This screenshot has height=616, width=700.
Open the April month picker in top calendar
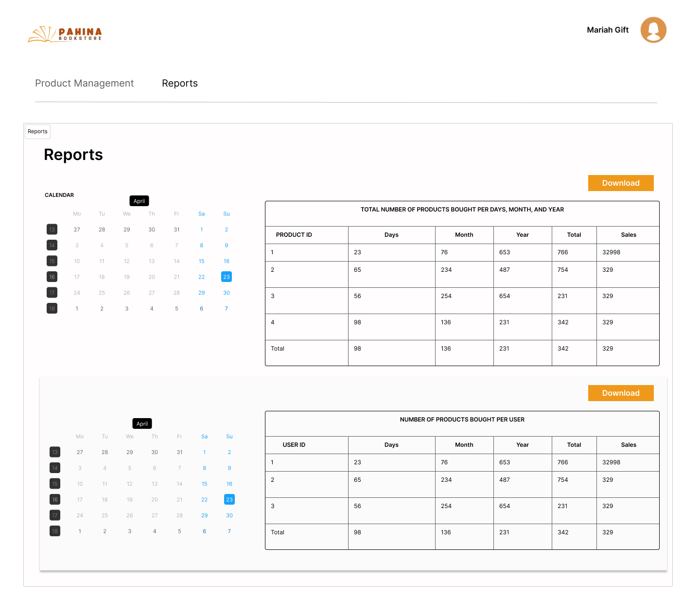click(x=140, y=201)
